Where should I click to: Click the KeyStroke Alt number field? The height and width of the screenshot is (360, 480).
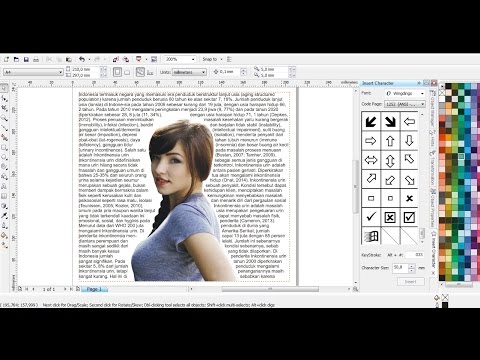click(x=415, y=255)
